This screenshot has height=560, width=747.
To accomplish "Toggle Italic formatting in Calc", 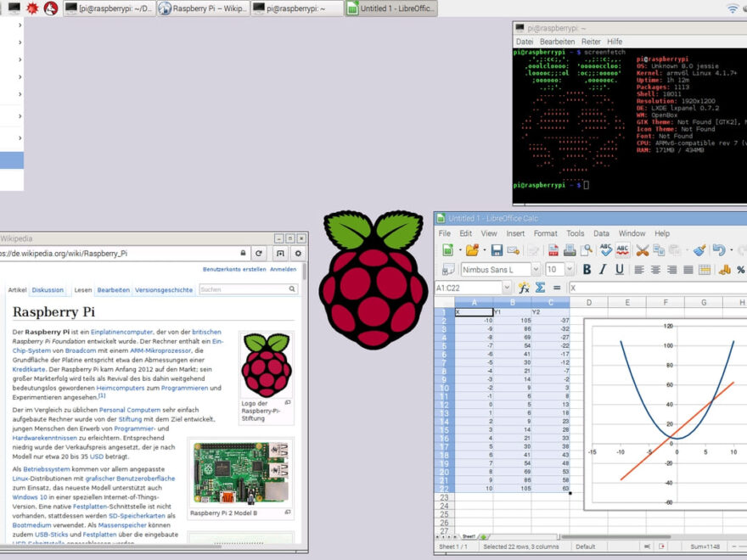I will [604, 270].
